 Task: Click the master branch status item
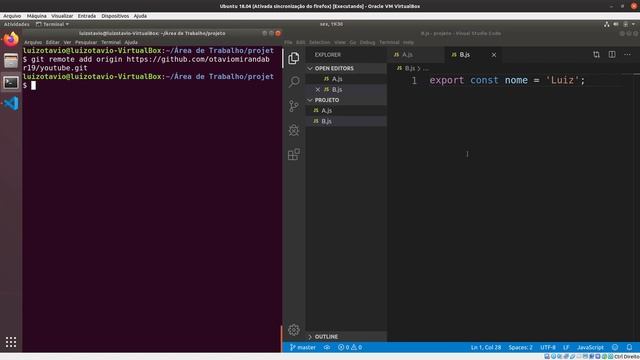pos(303,347)
